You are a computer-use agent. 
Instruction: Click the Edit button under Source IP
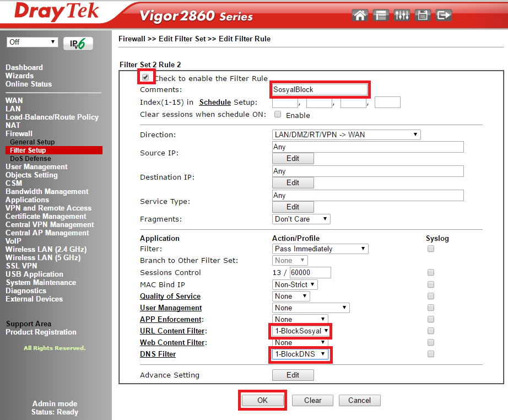(293, 158)
